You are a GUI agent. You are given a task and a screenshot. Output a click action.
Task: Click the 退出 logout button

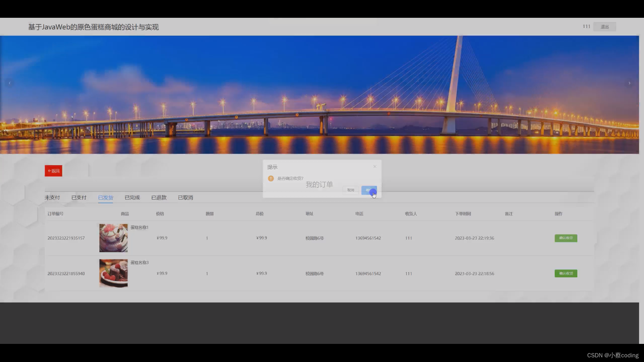click(604, 27)
